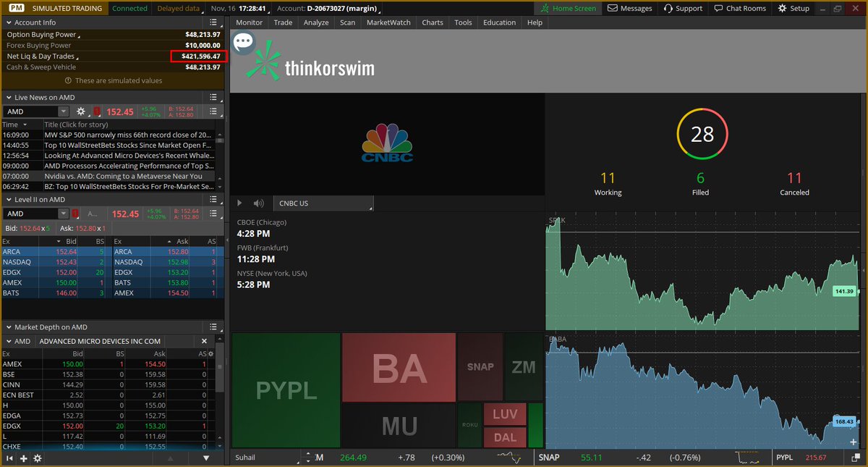
Task: Click the BA heat map tile
Action: click(x=399, y=368)
